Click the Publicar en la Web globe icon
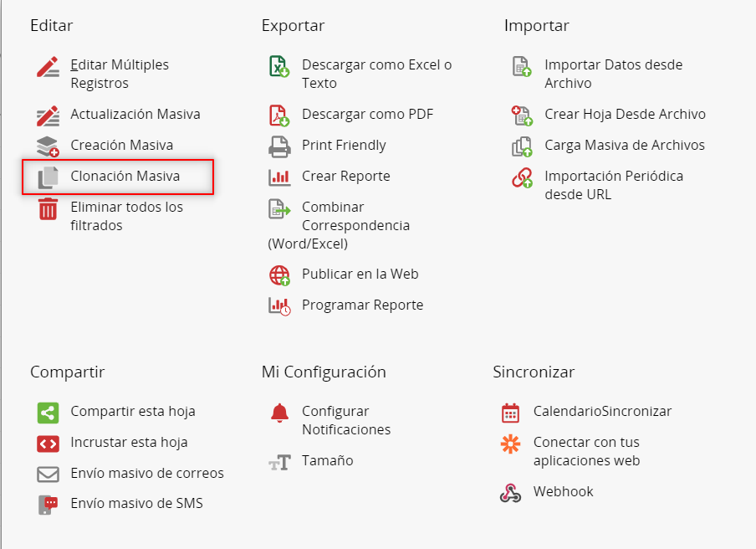The width and height of the screenshot is (756, 549). tap(279, 274)
